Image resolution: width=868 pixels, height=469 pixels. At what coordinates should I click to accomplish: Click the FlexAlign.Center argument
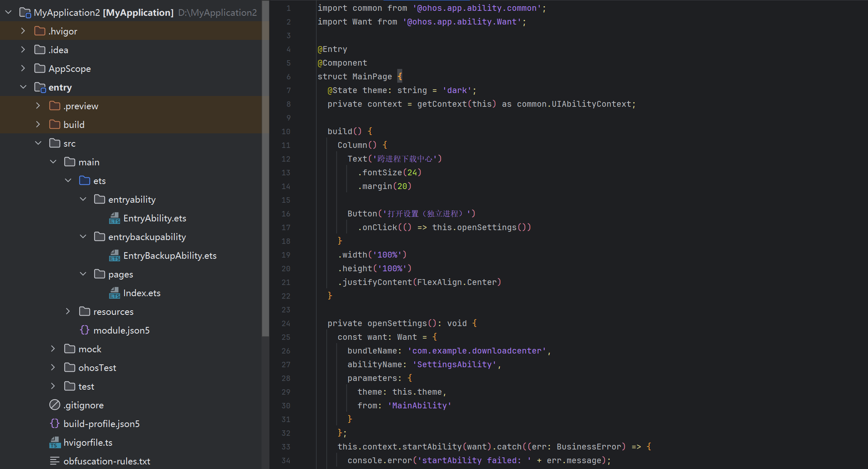457,282
